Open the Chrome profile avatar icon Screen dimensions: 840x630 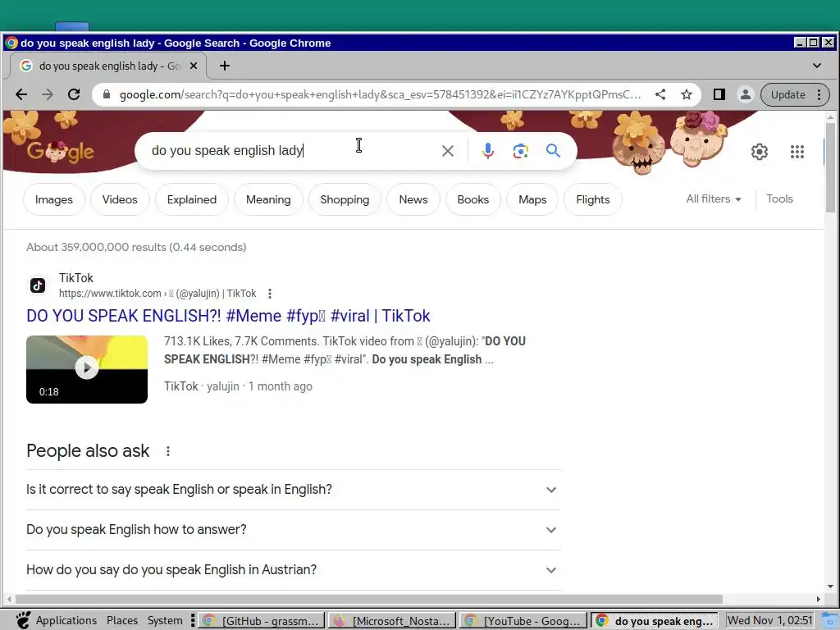tap(745, 95)
